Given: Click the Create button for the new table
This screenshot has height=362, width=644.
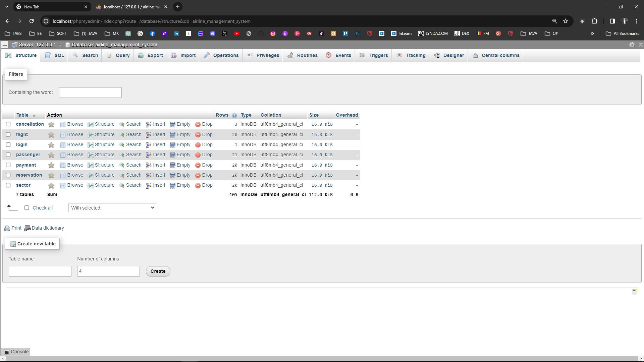Looking at the screenshot, I should (x=158, y=271).
